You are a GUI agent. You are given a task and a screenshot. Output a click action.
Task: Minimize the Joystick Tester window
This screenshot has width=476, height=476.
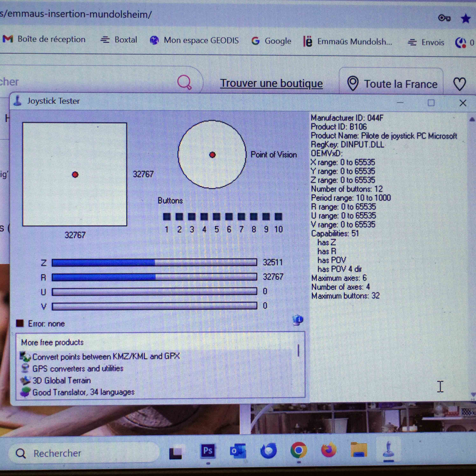click(400, 102)
